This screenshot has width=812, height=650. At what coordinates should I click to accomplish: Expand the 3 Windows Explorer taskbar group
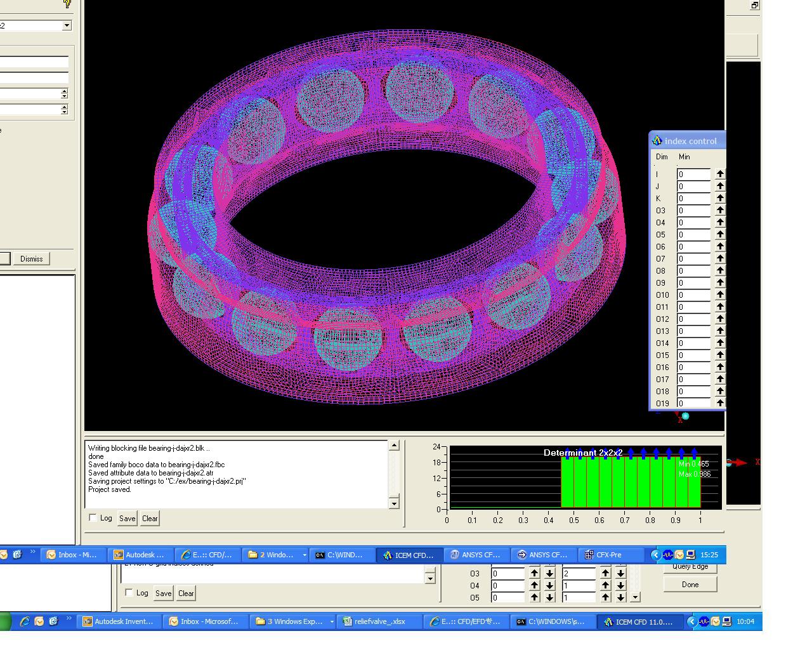(x=331, y=621)
